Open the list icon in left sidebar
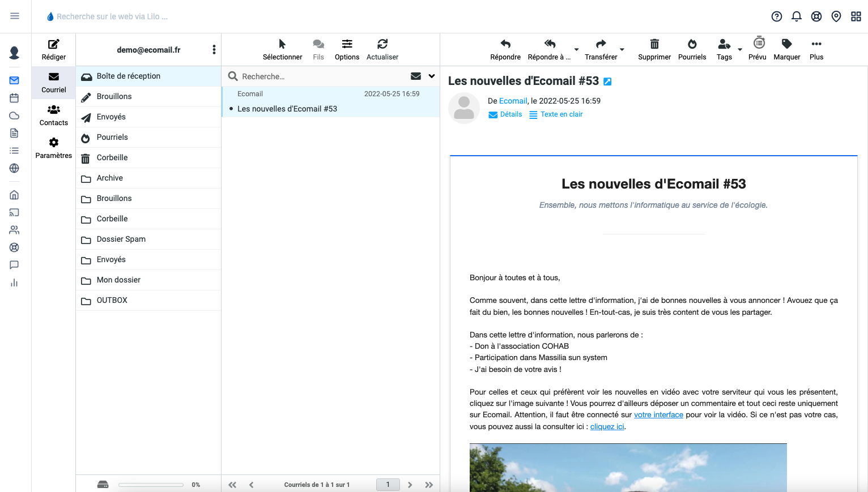 pos(14,151)
